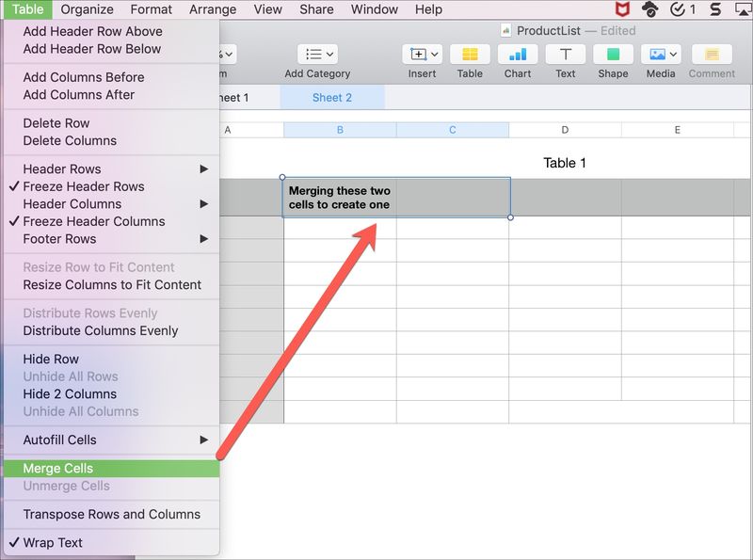Click the Chart toolbar icon
753x560 pixels.
tap(518, 55)
